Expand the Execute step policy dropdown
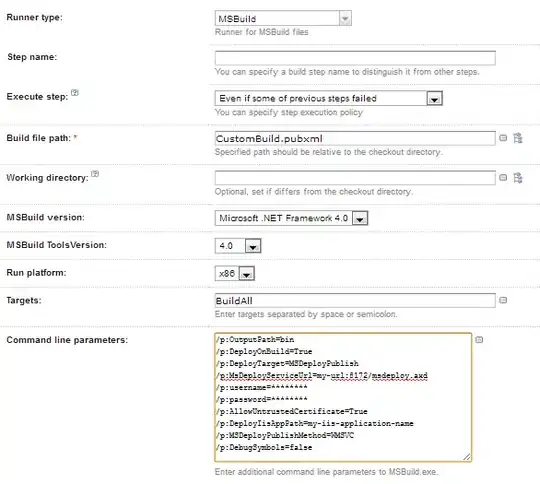Image resolution: width=540 pixels, height=484 pixels. pos(329,99)
